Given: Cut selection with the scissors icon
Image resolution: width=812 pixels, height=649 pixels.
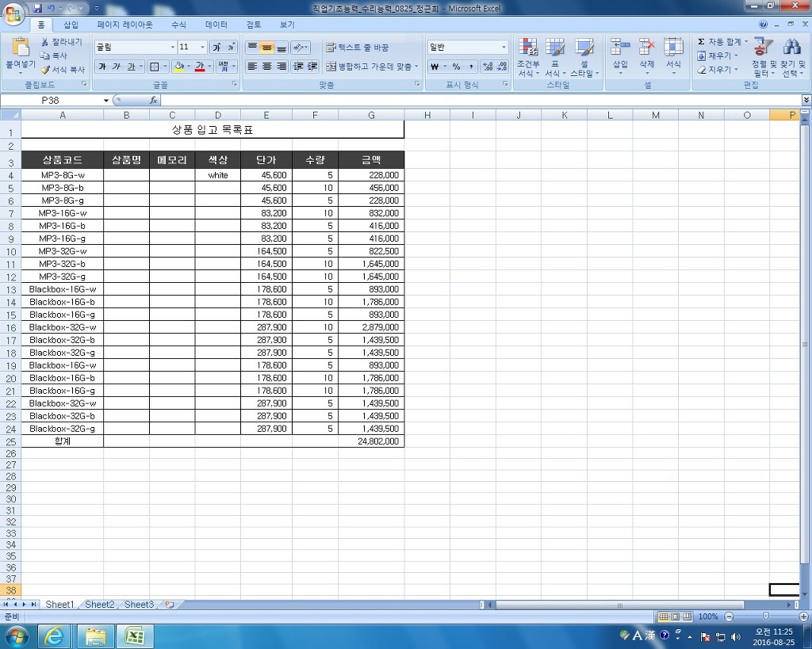Looking at the screenshot, I should coord(45,42).
